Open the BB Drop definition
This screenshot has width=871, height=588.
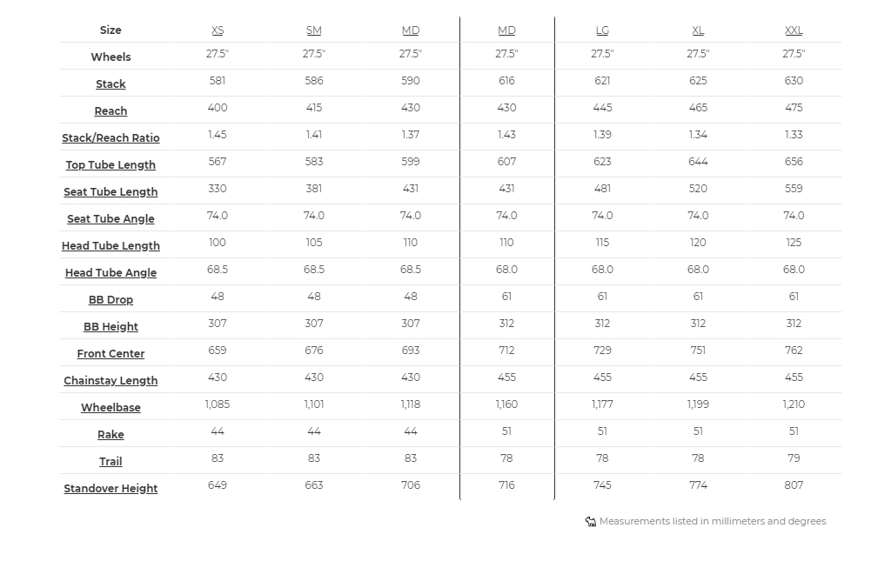111,300
